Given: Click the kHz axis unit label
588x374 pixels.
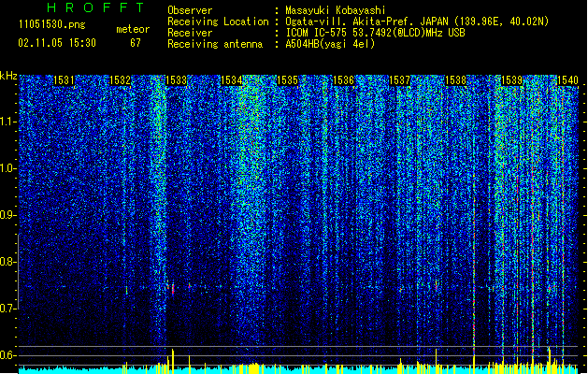Looking at the screenshot, I should point(8,76).
